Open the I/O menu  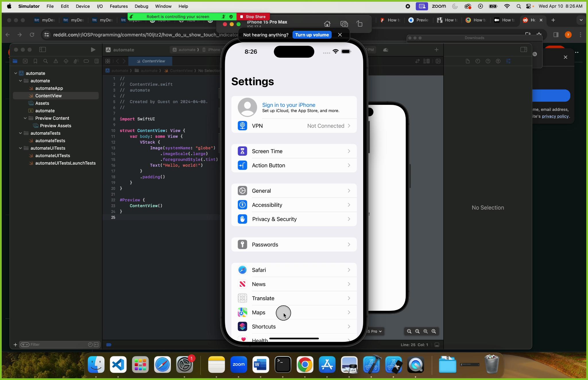[x=100, y=6]
